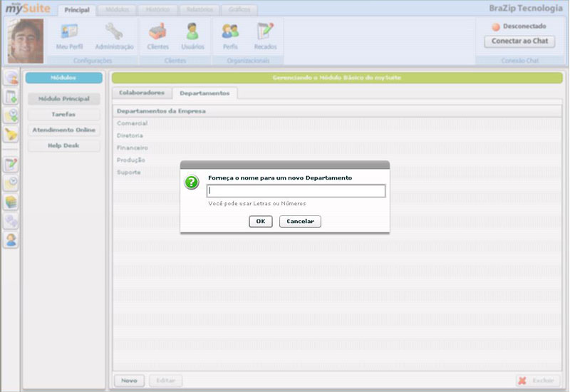
Task: Open the Clientes icon
Action: (x=157, y=33)
